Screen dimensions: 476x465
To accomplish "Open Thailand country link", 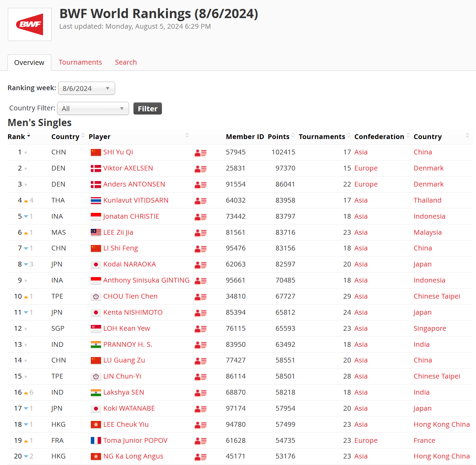I will [x=427, y=200].
